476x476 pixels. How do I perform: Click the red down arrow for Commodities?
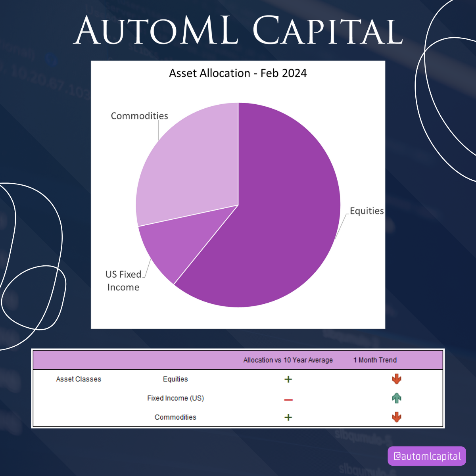click(x=396, y=417)
